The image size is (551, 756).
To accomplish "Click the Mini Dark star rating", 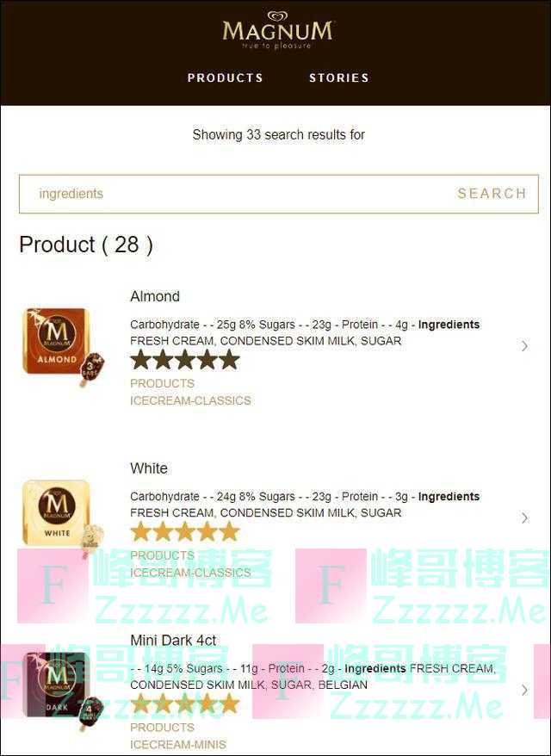I will [185, 704].
